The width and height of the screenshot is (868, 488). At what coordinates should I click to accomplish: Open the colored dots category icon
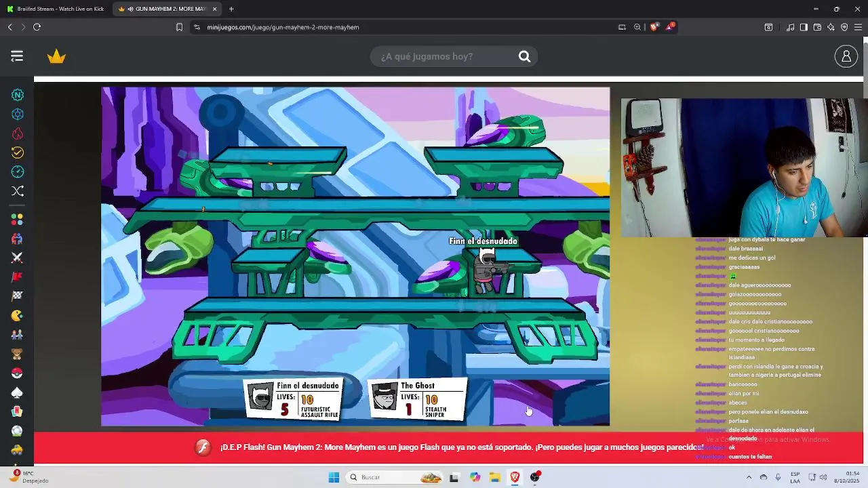(x=17, y=219)
